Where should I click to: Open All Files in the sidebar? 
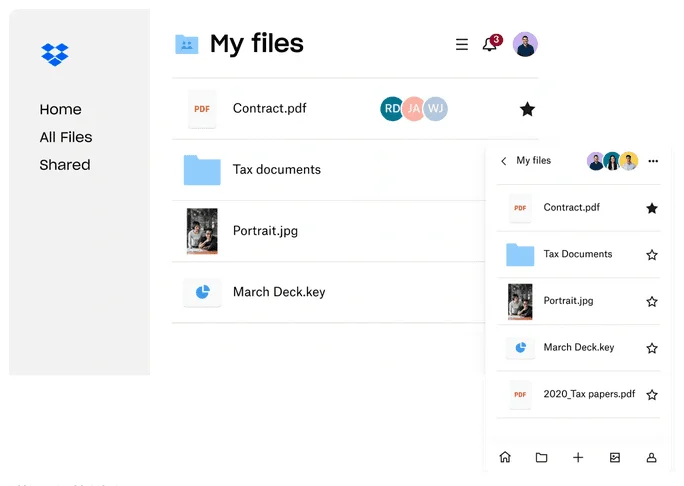66,137
